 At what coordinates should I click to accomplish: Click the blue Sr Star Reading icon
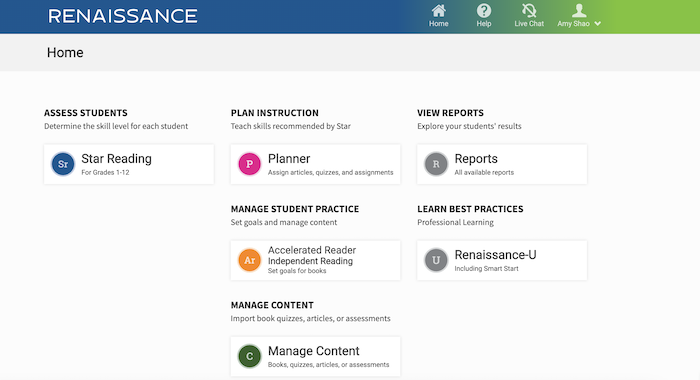pos(63,164)
